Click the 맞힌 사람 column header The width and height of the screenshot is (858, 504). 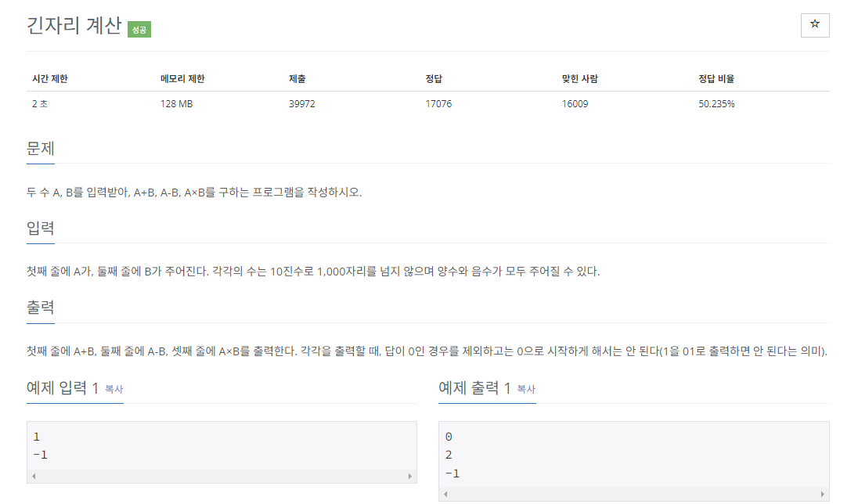click(x=579, y=79)
